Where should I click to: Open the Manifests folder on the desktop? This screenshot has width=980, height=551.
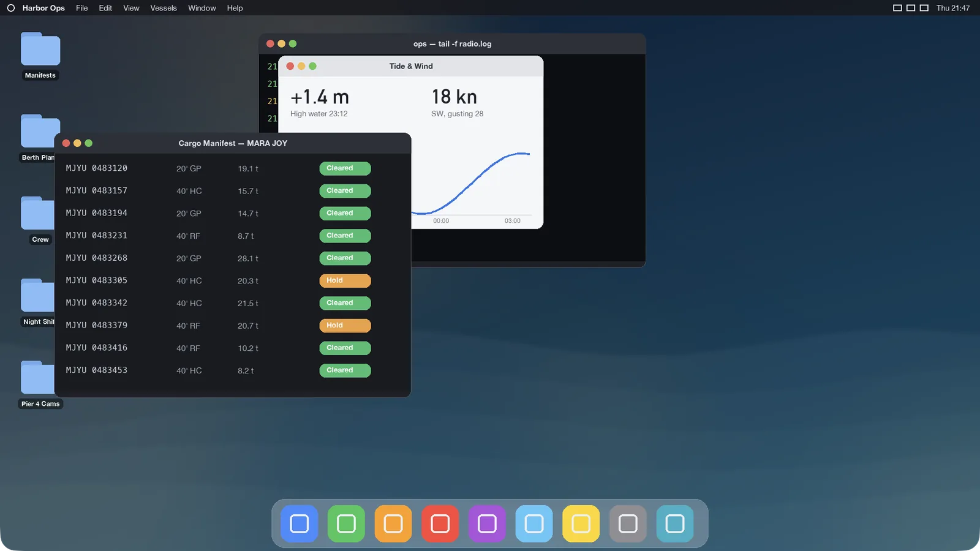click(40, 50)
